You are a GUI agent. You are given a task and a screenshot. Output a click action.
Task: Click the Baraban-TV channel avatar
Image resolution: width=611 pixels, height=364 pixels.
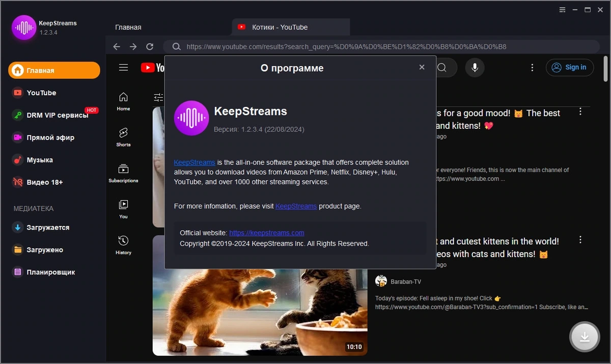pos(381,281)
